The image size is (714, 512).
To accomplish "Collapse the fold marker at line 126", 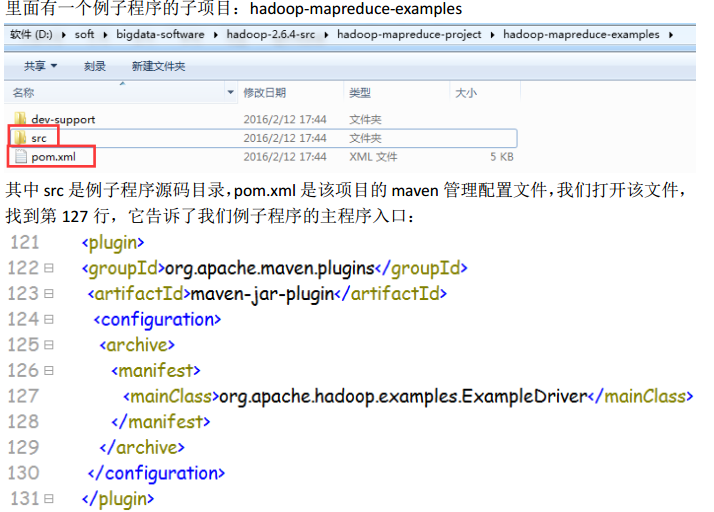I will tap(49, 370).
